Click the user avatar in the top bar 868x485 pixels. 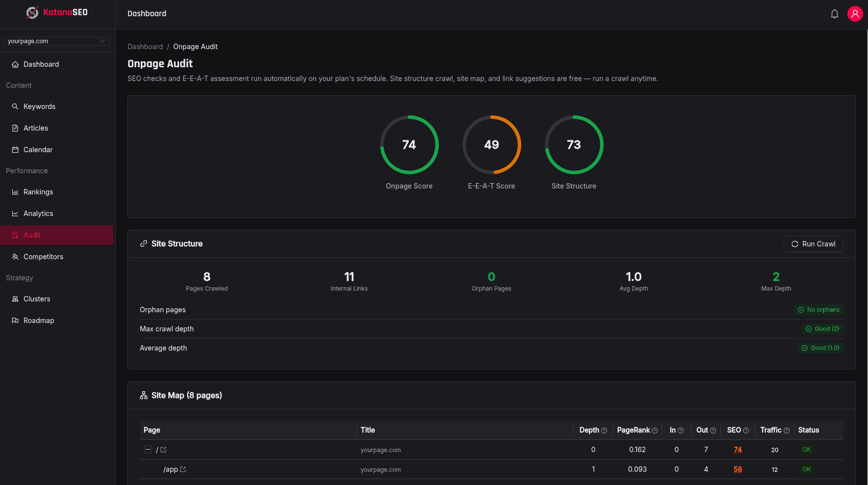coord(855,13)
